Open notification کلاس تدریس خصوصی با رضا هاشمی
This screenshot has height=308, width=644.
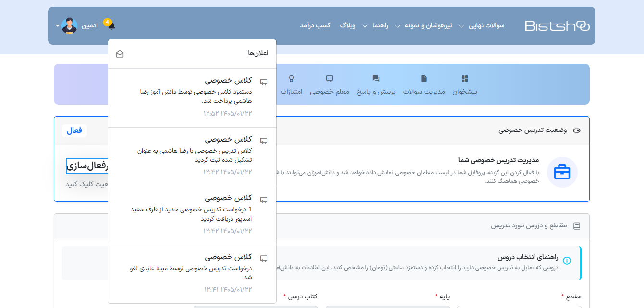(x=192, y=156)
